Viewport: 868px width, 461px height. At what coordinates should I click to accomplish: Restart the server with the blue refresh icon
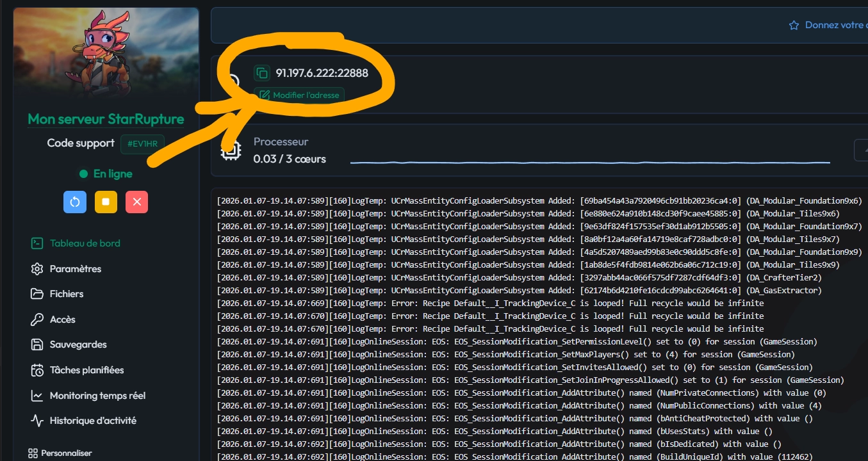click(x=74, y=202)
